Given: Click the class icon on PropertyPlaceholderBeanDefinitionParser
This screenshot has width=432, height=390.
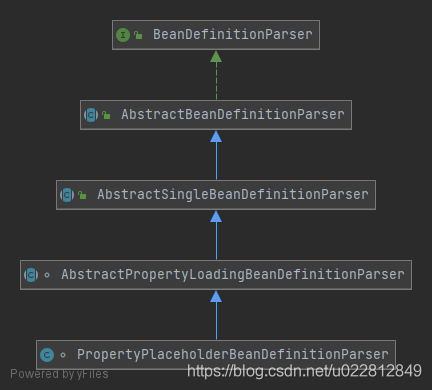Looking at the screenshot, I should 47,355.
